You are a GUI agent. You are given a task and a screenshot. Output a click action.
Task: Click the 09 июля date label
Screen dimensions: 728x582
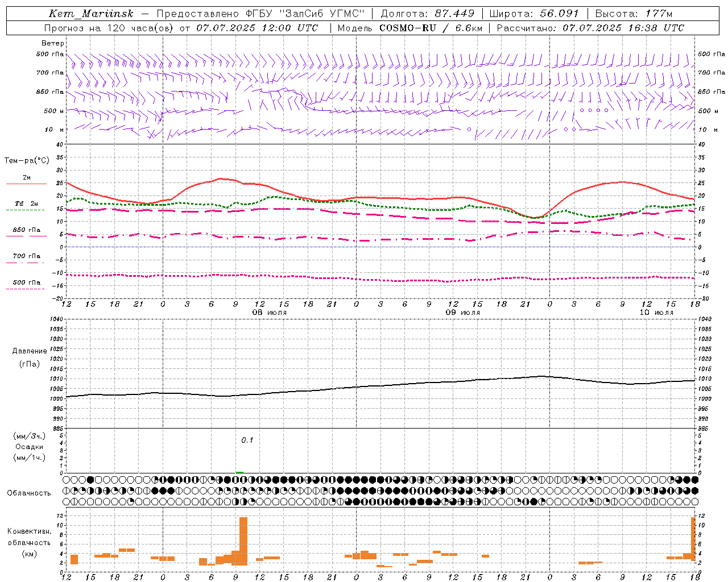click(462, 313)
